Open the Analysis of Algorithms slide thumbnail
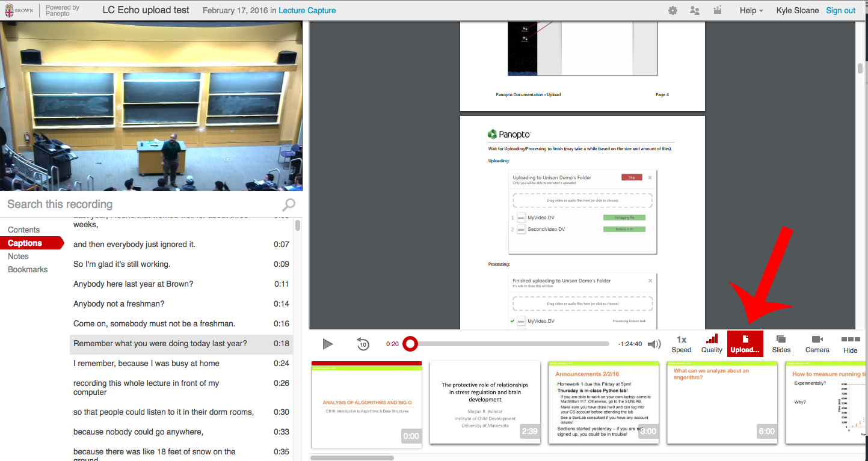 click(367, 405)
